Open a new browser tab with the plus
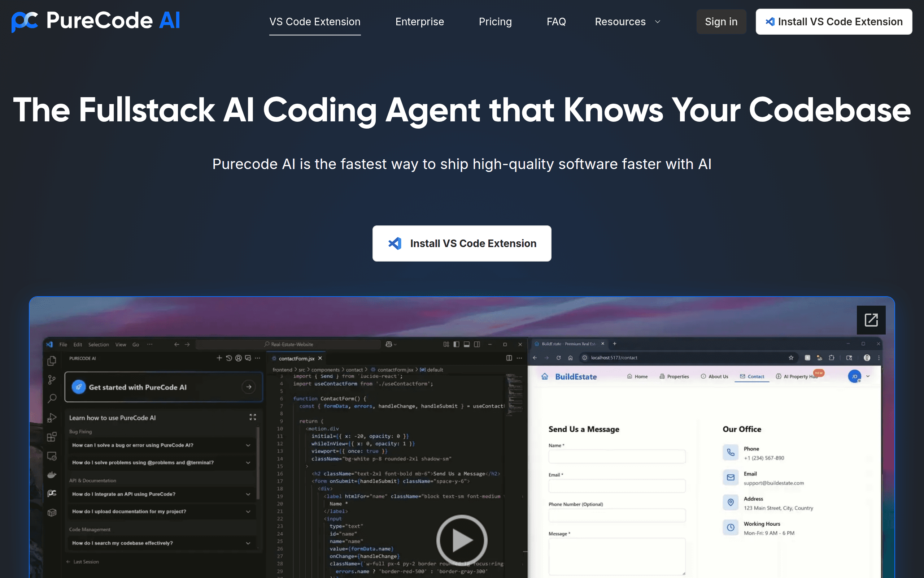 614,344
